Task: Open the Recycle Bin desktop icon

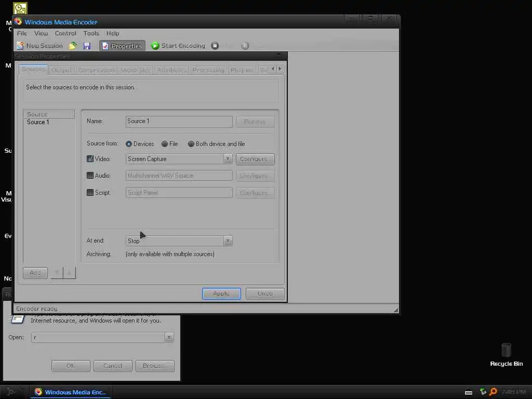Action: [506, 354]
